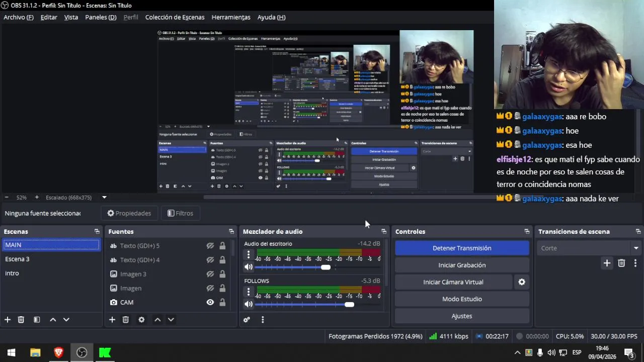
Task: Click Detener Transmisión button
Action: coord(462,248)
